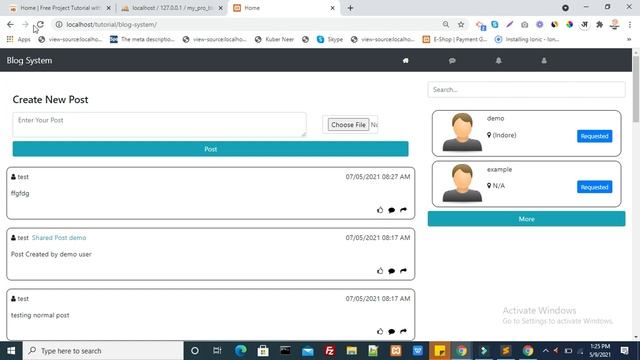The height and width of the screenshot is (360, 640).
Task: Comment on 'Post Created by demo user' post
Action: [391, 271]
